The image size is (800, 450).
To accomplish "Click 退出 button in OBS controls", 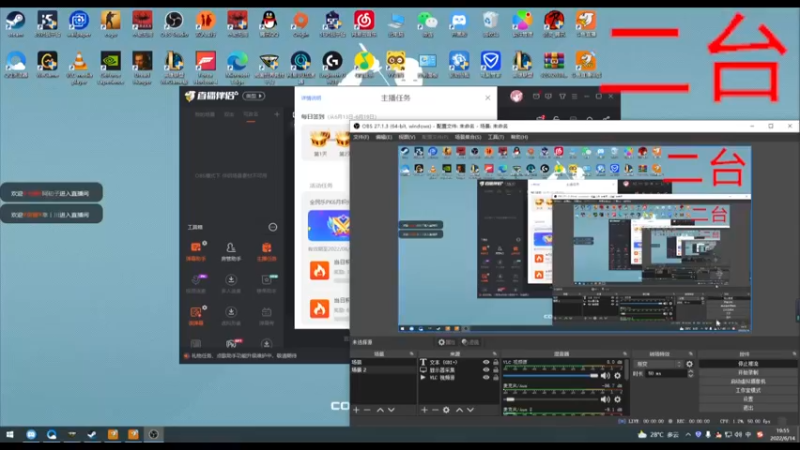I will pyautogui.click(x=747, y=408).
